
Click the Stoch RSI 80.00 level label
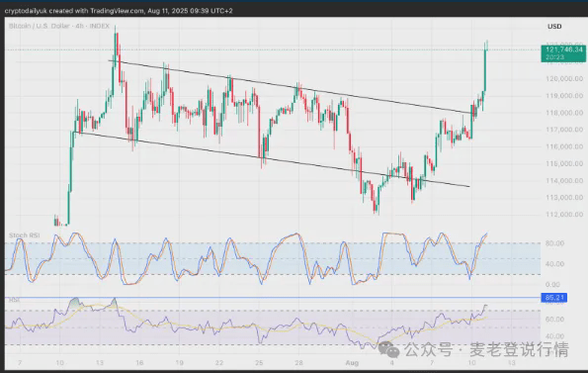click(555, 243)
